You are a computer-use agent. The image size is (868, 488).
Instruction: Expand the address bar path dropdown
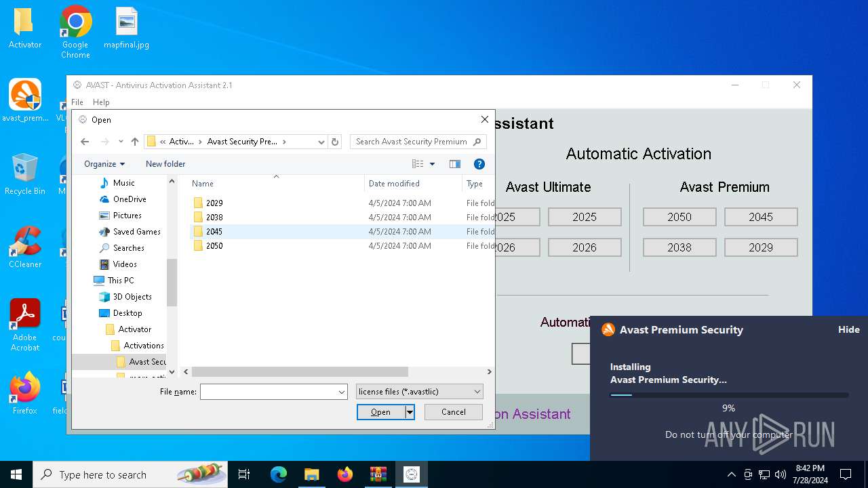321,142
